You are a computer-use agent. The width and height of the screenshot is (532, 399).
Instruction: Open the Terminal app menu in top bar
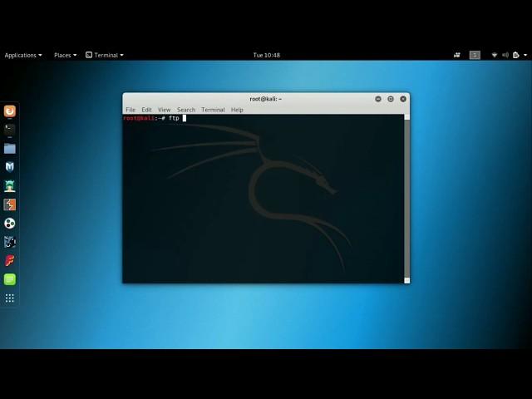pos(105,55)
